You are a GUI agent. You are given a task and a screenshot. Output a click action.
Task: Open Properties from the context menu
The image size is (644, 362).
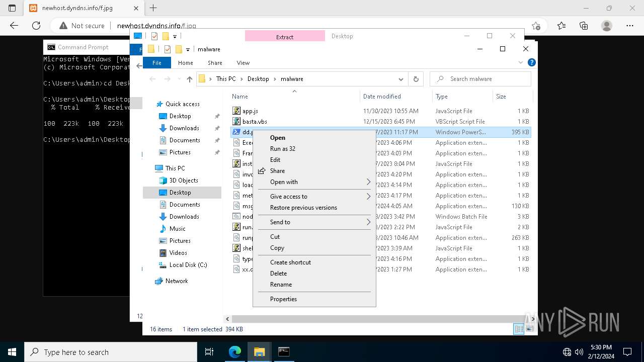[314, 299]
